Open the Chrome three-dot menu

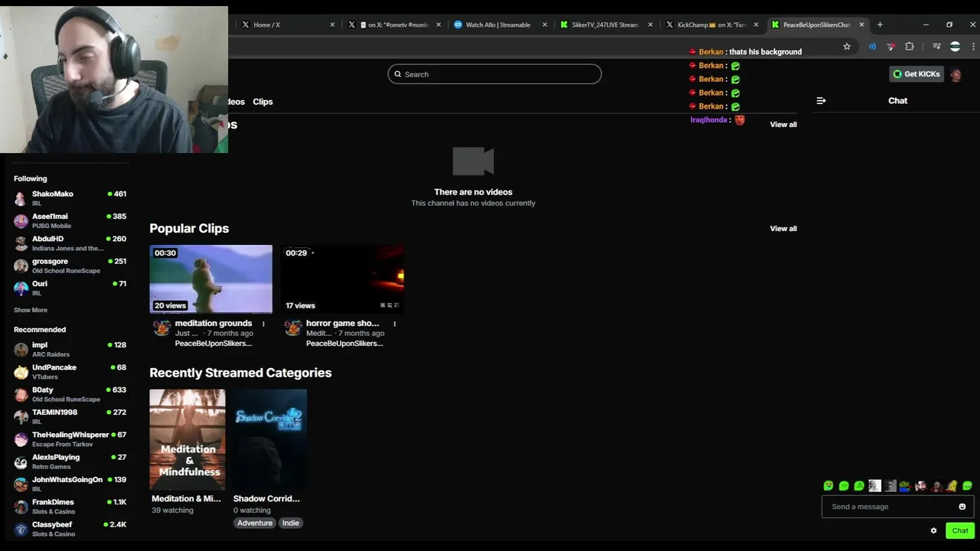973,47
